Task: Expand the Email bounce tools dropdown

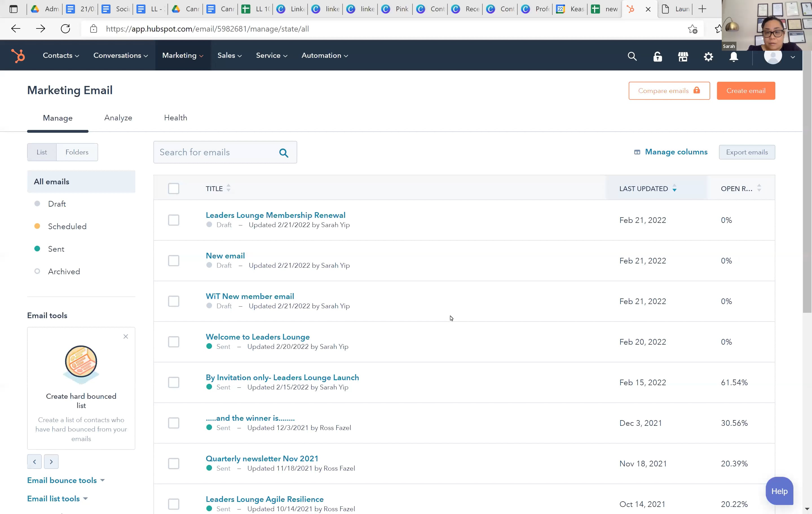Action: point(65,480)
